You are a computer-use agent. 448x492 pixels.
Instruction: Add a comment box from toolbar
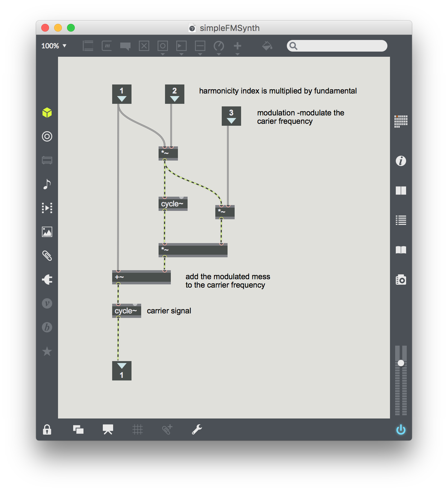(x=125, y=46)
